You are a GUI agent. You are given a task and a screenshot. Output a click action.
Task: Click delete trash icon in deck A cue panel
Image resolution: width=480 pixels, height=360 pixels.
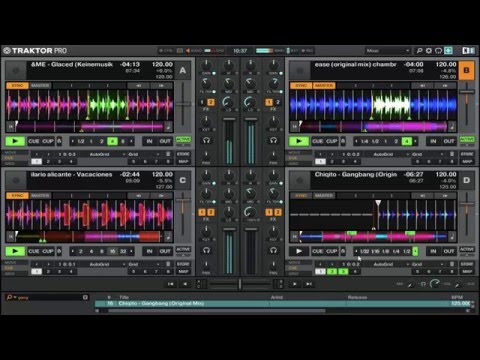(168, 154)
